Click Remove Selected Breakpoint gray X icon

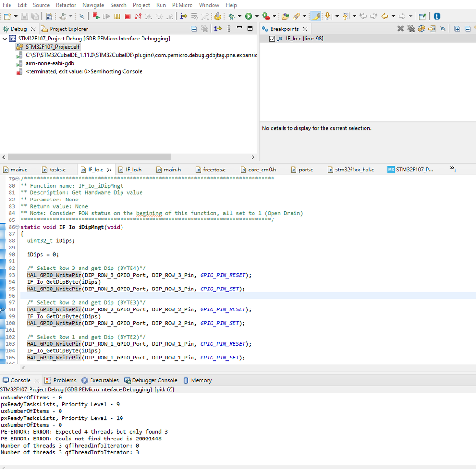pyautogui.click(x=401, y=29)
